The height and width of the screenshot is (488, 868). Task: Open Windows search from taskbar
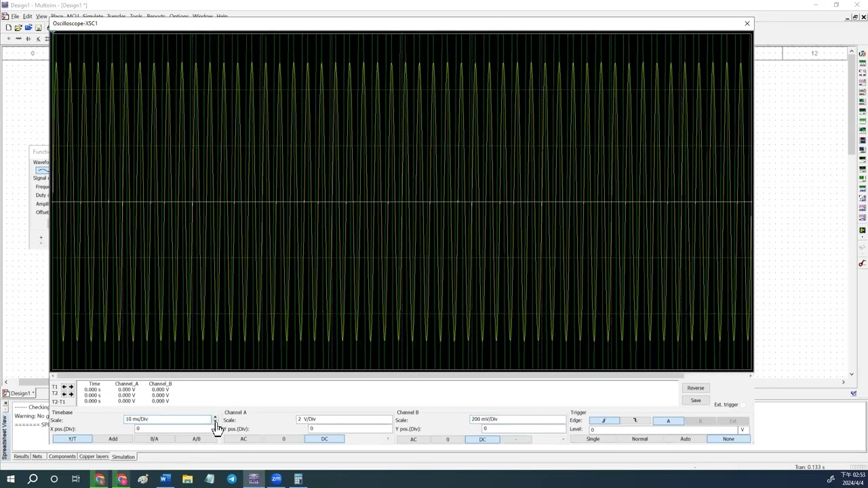pyautogui.click(x=32, y=479)
